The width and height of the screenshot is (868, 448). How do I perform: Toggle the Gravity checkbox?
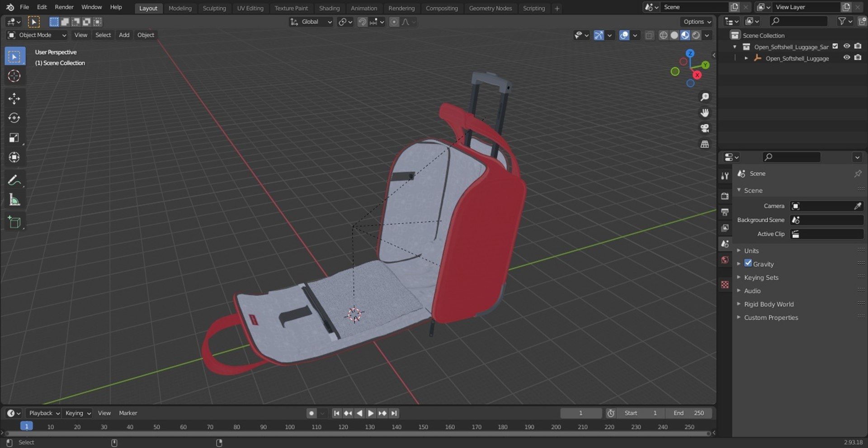coord(748,263)
